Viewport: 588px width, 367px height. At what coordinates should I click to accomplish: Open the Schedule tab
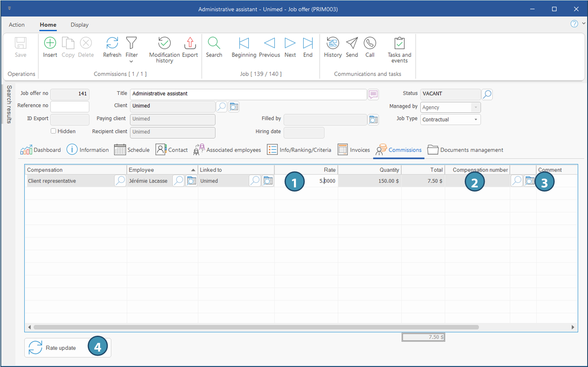(x=132, y=150)
